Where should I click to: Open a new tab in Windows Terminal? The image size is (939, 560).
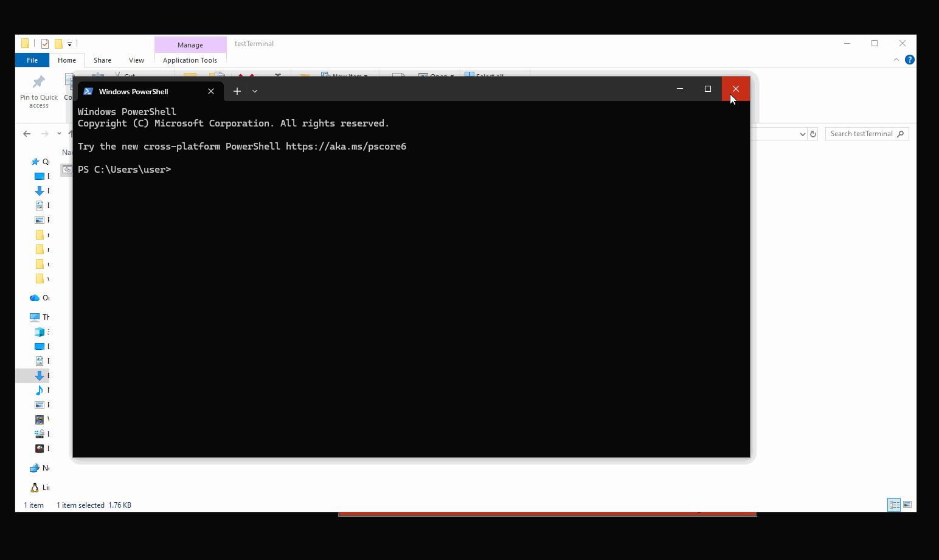pos(237,91)
